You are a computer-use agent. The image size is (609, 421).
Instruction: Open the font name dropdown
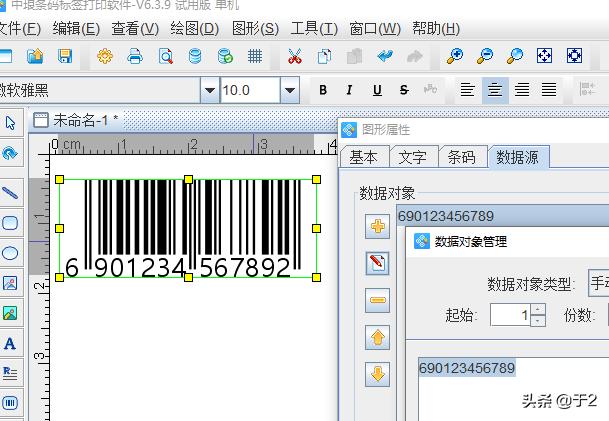point(209,91)
